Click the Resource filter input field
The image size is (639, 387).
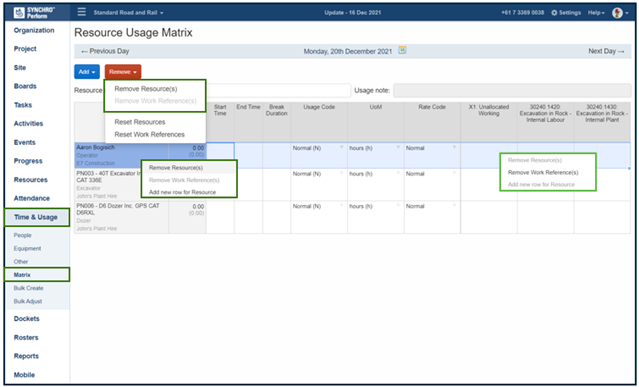click(278, 90)
